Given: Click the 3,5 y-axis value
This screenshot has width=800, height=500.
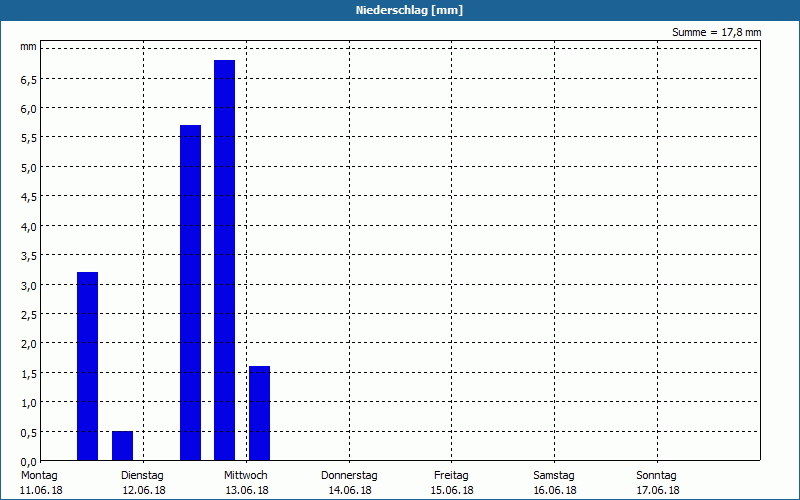Looking at the screenshot, I should tap(29, 257).
